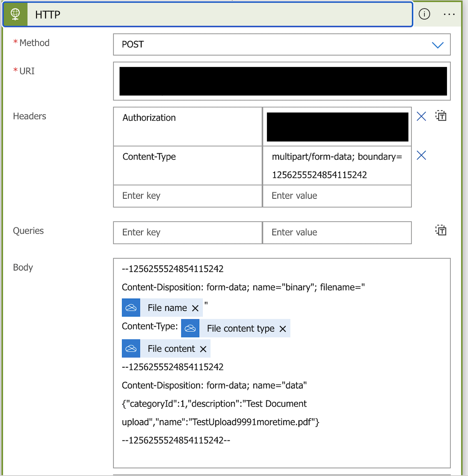
Task: Click the File content token OneDrive icon
Action: (x=131, y=348)
